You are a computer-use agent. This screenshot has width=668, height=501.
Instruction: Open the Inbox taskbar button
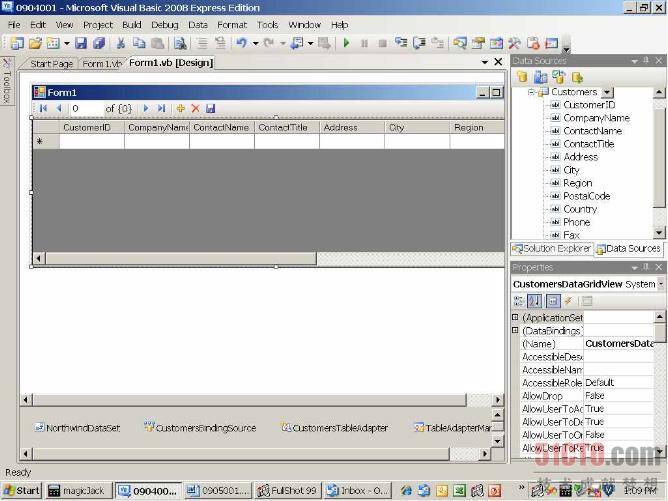pyautogui.click(x=357, y=491)
